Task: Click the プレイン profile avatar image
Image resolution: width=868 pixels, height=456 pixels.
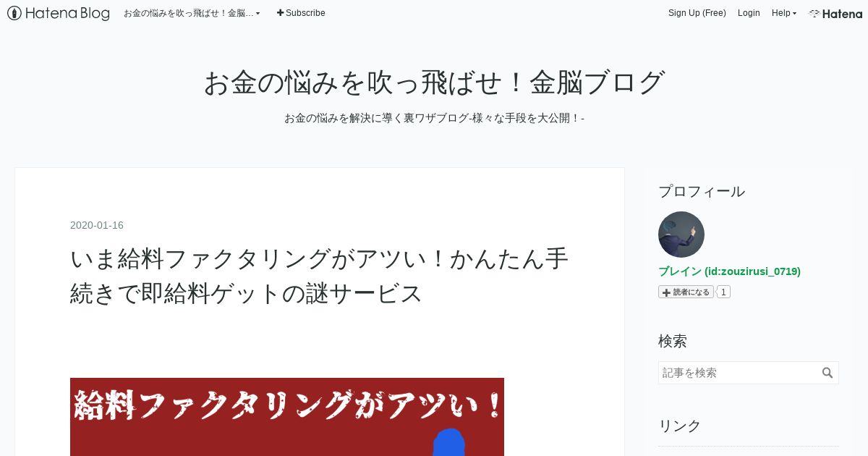Action: coord(681,235)
